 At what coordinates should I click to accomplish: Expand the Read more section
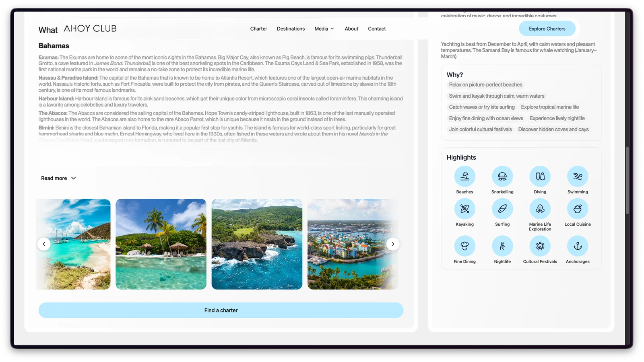(x=58, y=178)
